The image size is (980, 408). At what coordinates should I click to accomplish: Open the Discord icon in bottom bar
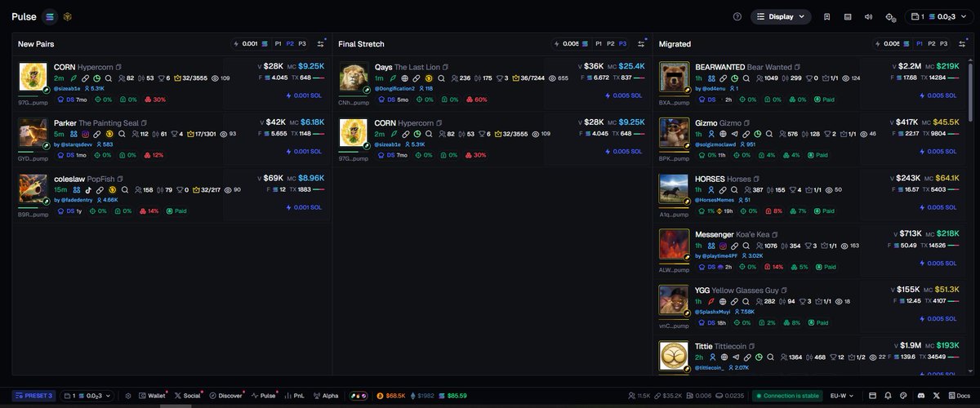(921, 396)
